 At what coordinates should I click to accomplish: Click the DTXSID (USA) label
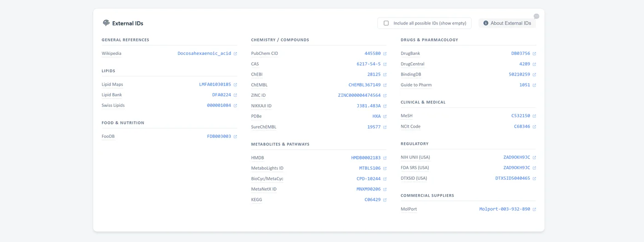(x=414, y=178)
